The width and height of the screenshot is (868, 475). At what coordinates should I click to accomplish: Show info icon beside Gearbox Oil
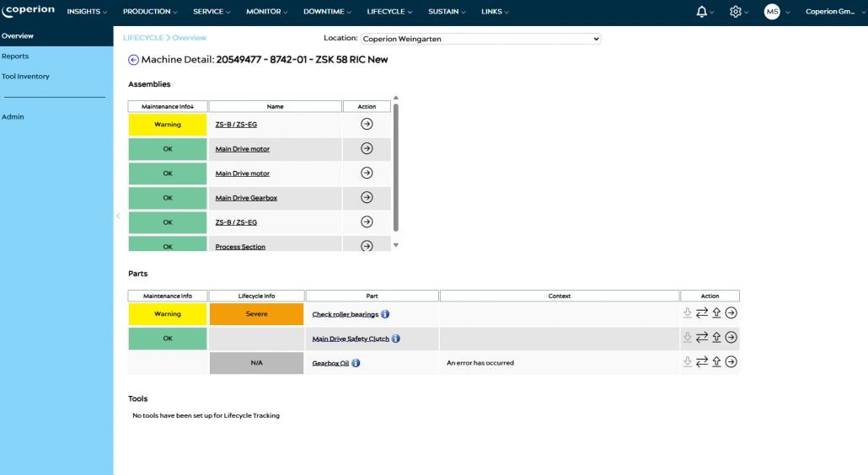(356, 363)
